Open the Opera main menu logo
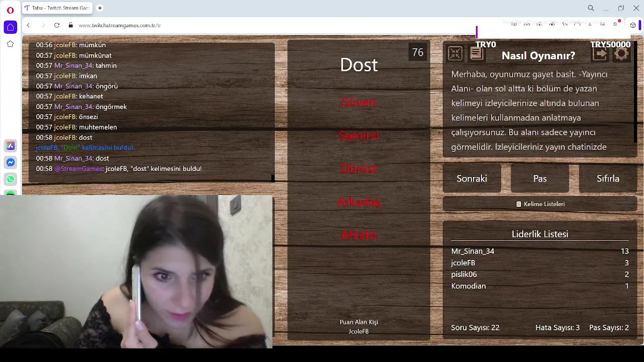 click(x=10, y=10)
